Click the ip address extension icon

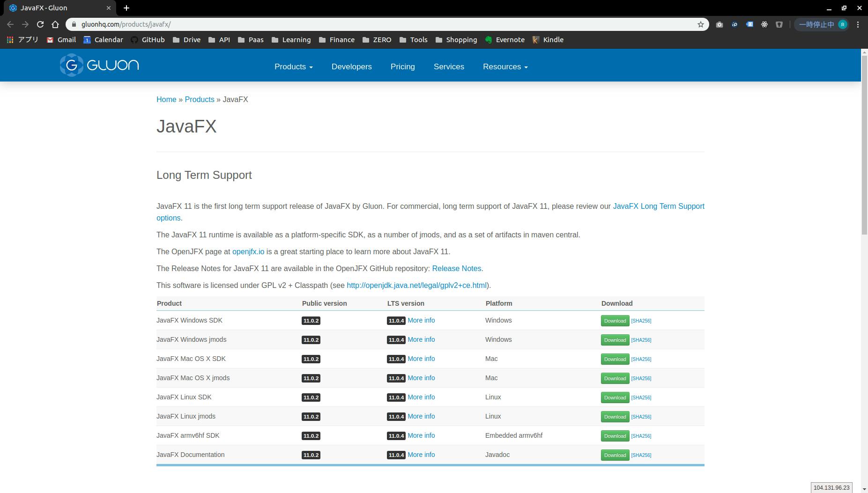pos(734,24)
